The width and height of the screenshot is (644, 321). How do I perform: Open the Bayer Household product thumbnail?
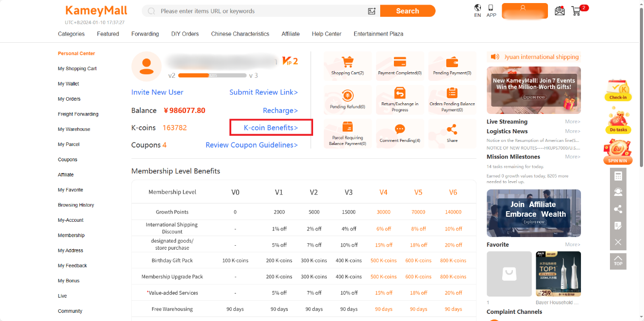point(558,274)
